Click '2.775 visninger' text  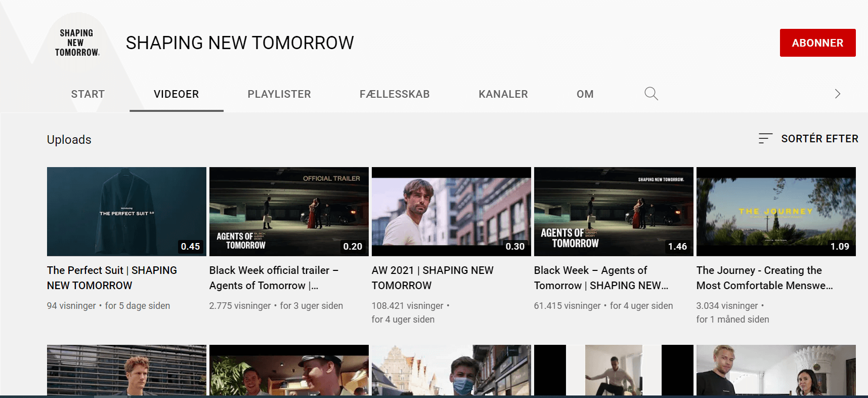coord(240,306)
